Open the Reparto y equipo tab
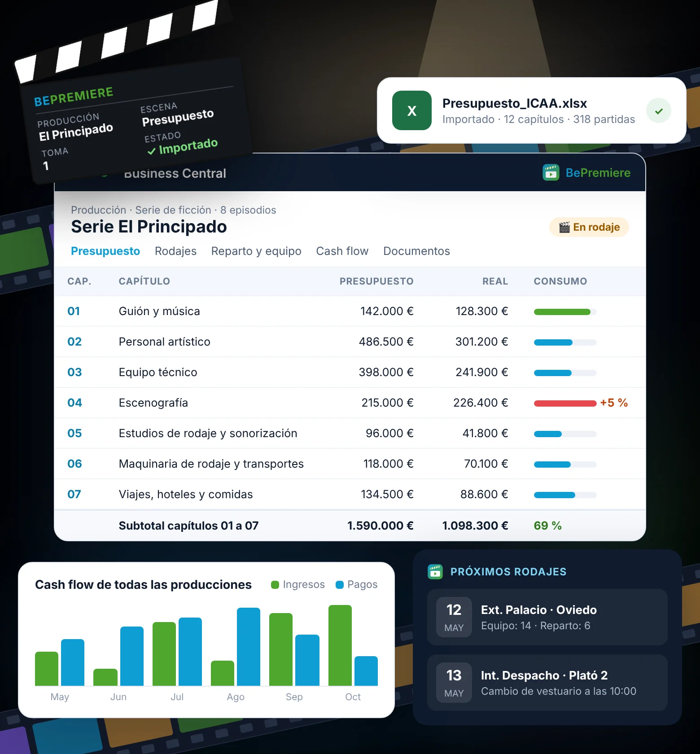This screenshot has height=754, width=700. pyautogui.click(x=256, y=251)
